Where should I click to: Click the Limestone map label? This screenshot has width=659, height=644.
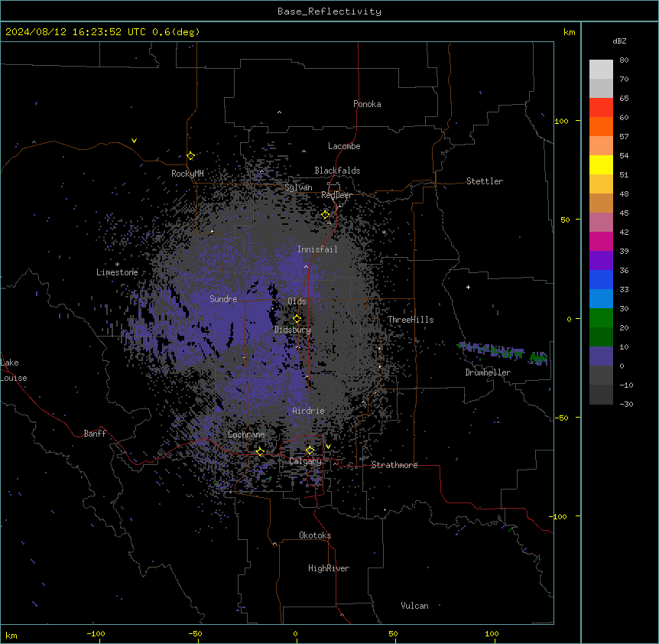(x=117, y=272)
